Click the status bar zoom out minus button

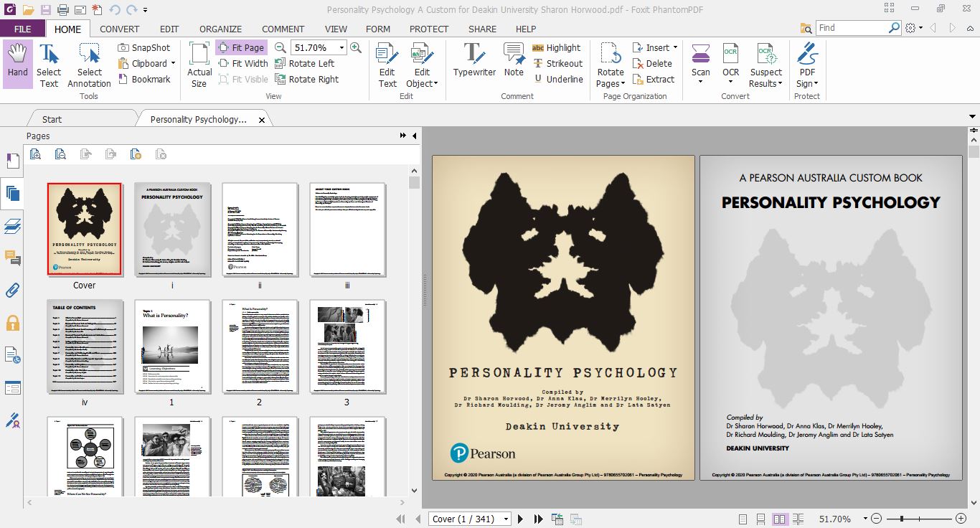tap(876, 519)
